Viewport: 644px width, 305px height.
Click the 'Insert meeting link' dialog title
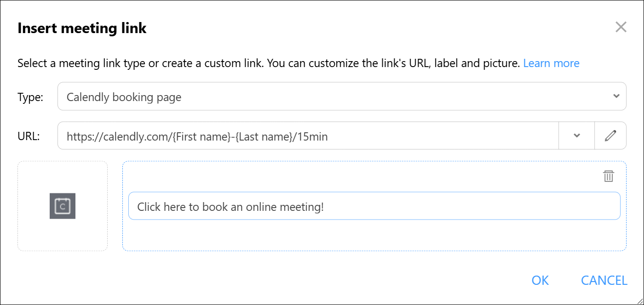pos(82,28)
